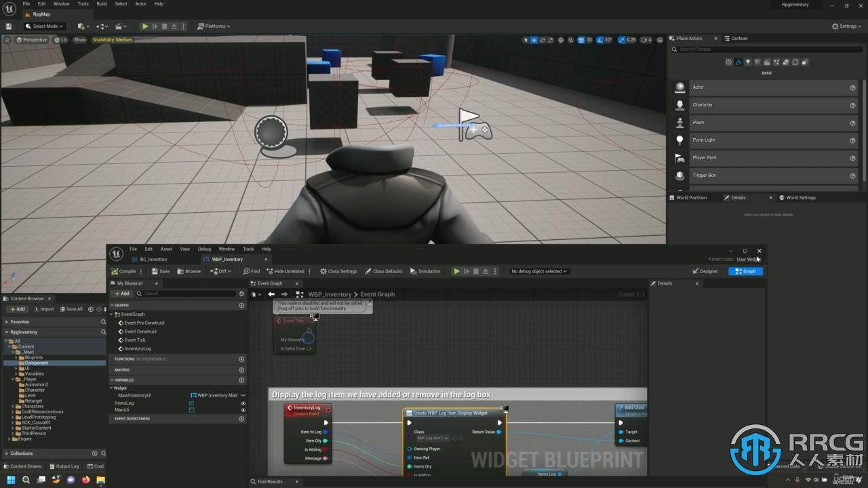Select the Lights category icon in Place Actors

[x=748, y=62]
